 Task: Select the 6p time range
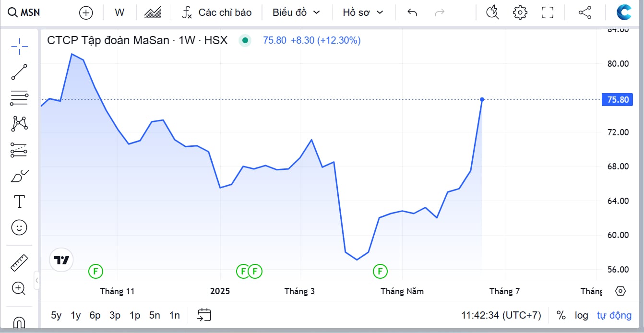pyautogui.click(x=95, y=315)
